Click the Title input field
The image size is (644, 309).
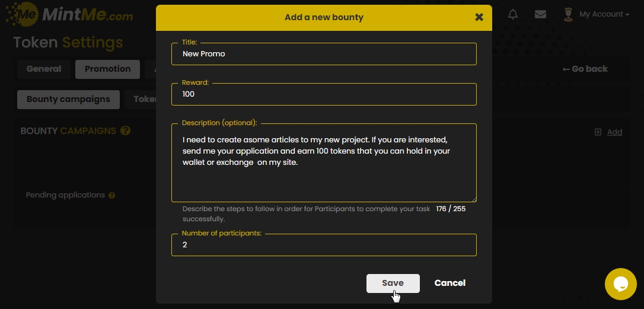pos(324,54)
